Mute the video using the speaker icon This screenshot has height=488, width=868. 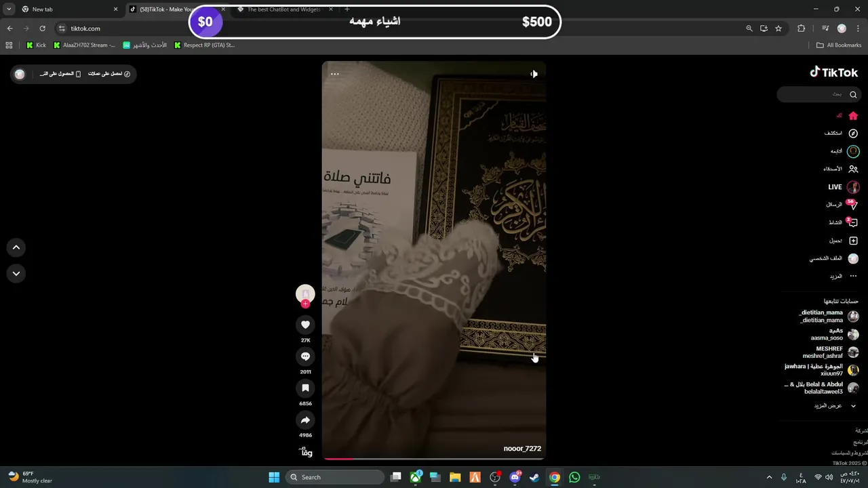point(534,74)
